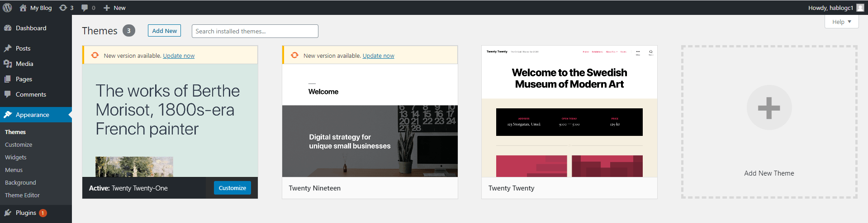This screenshot has height=223, width=868.
Task: Select the Appearance menu item
Action: click(x=36, y=115)
